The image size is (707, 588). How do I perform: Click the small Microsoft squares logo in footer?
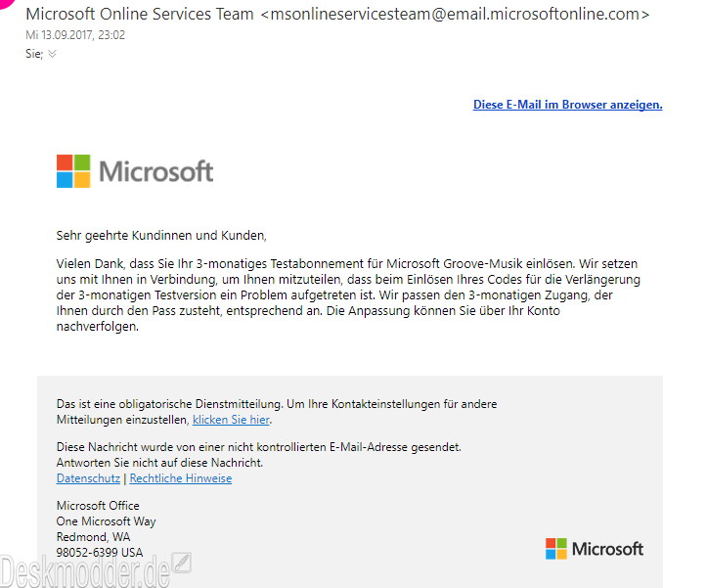[x=556, y=549]
